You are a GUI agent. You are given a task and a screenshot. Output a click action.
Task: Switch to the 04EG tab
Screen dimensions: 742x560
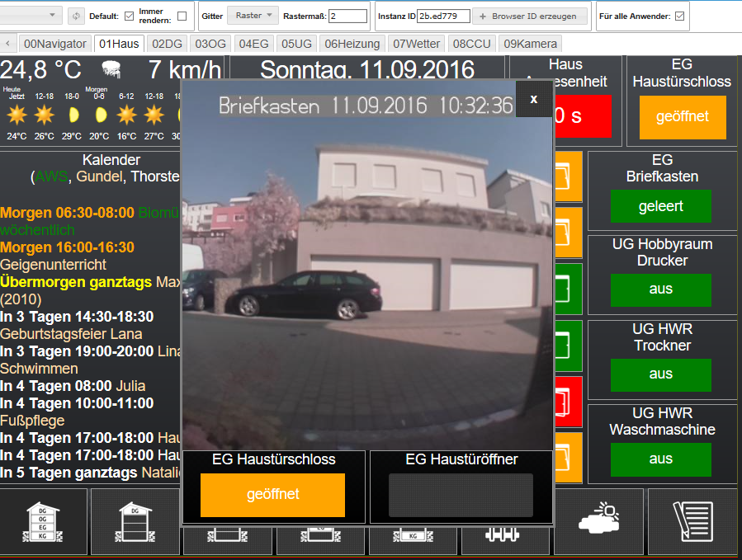tap(253, 44)
